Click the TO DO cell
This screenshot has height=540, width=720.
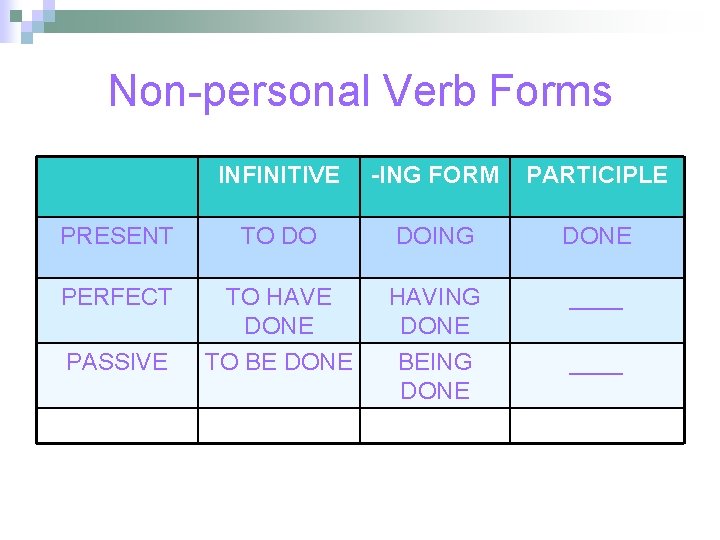(x=278, y=236)
